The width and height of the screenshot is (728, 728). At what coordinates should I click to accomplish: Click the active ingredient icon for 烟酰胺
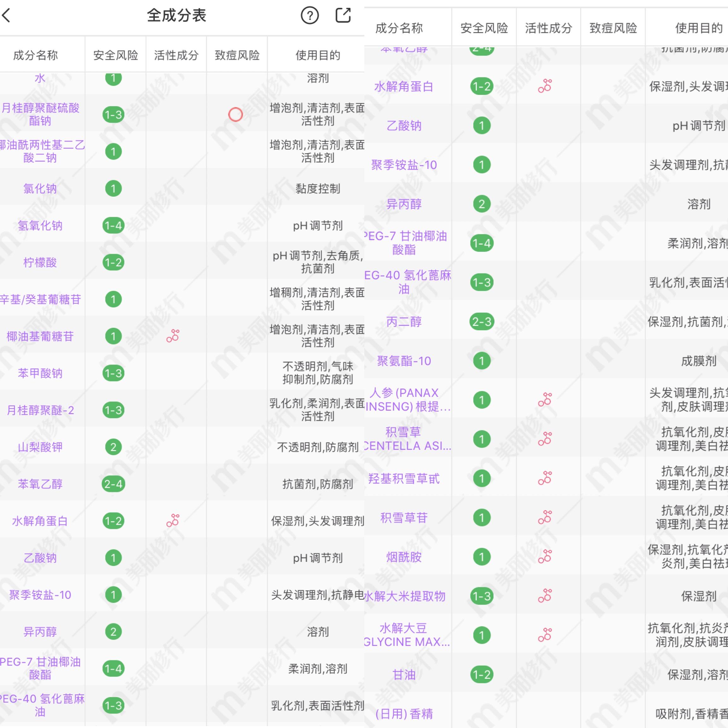(546, 557)
